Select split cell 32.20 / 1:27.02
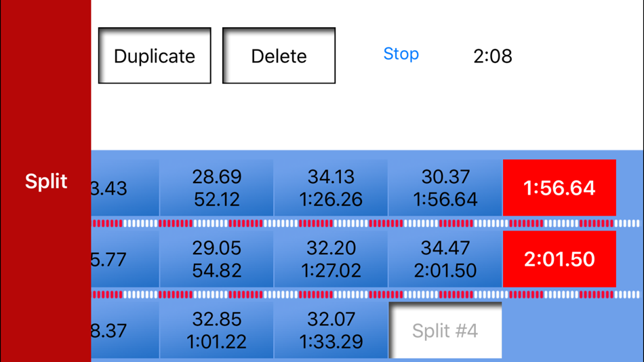 [x=331, y=259]
